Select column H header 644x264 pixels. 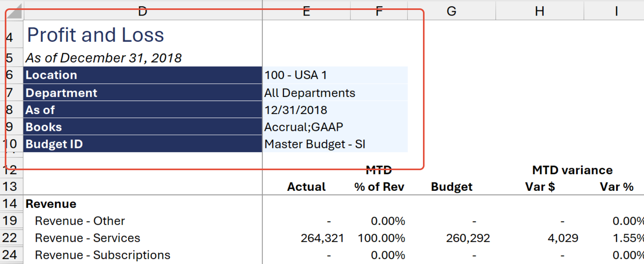[x=540, y=11]
